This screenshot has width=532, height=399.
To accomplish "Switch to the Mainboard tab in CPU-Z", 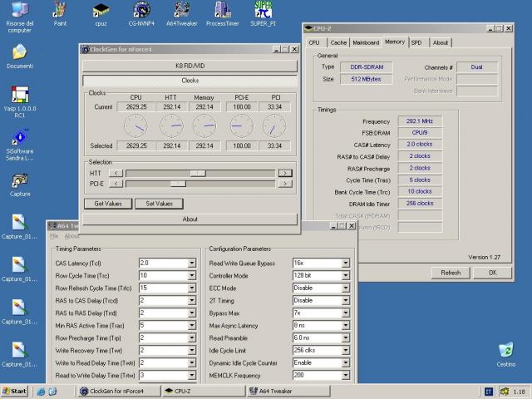I will [366, 42].
